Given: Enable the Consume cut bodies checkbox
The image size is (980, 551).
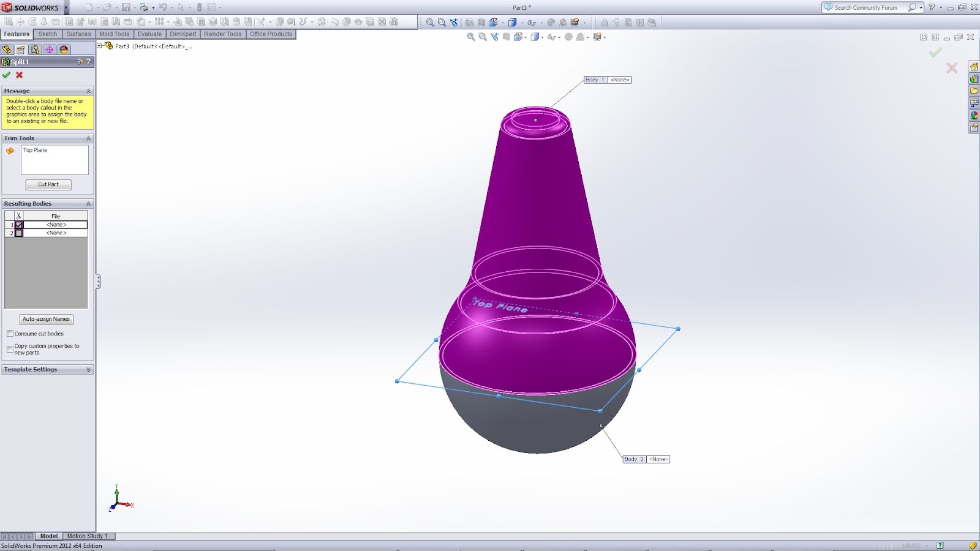Looking at the screenshot, I should [10, 333].
